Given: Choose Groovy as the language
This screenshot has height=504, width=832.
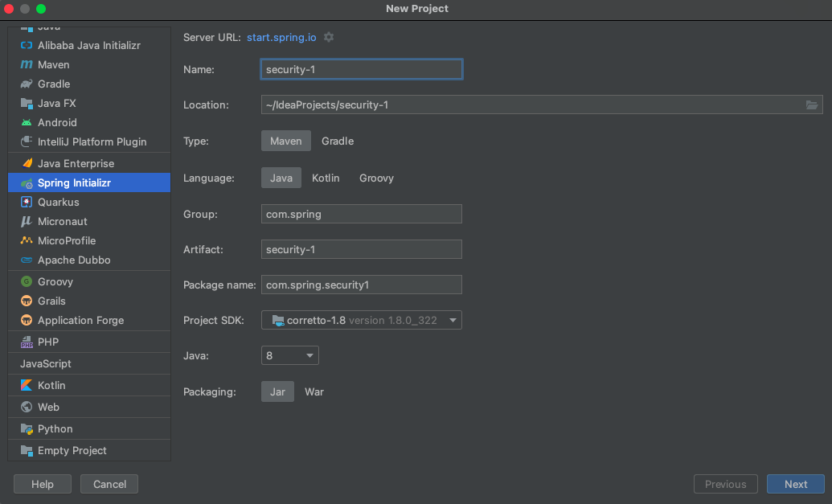Looking at the screenshot, I should tap(376, 178).
